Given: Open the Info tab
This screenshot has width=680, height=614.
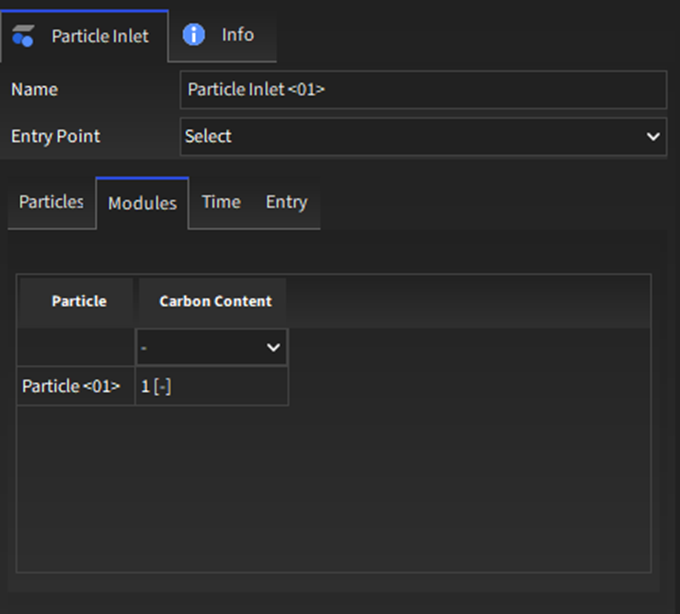Looking at the screenshot, I should pos(222,36).
